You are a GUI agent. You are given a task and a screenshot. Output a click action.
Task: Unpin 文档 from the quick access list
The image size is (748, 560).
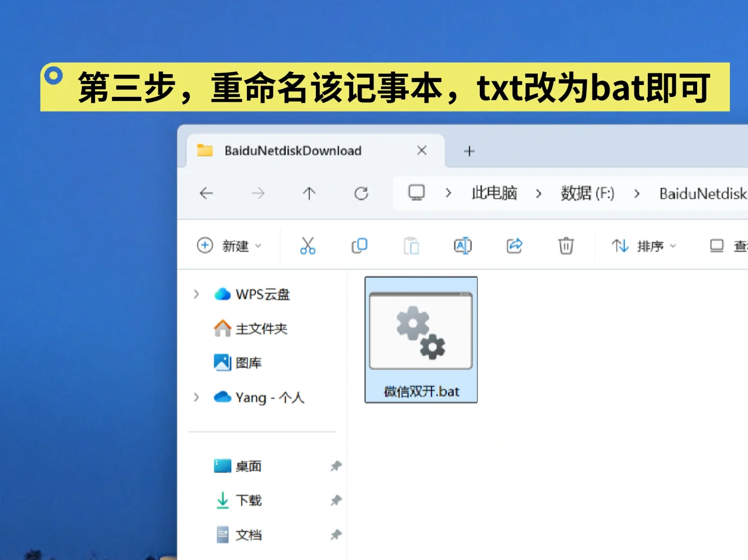tap(335, 535)
